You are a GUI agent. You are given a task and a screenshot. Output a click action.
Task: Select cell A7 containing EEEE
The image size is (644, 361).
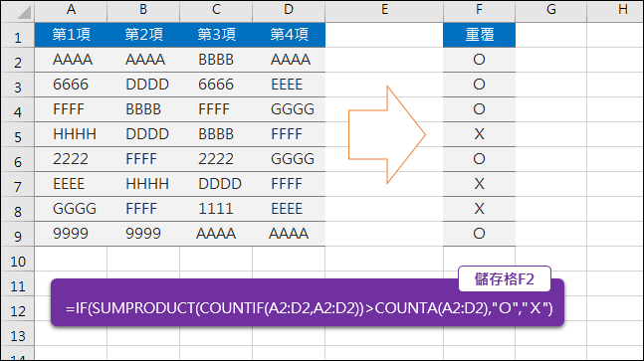pyautogui.click(x=71, y=184)
